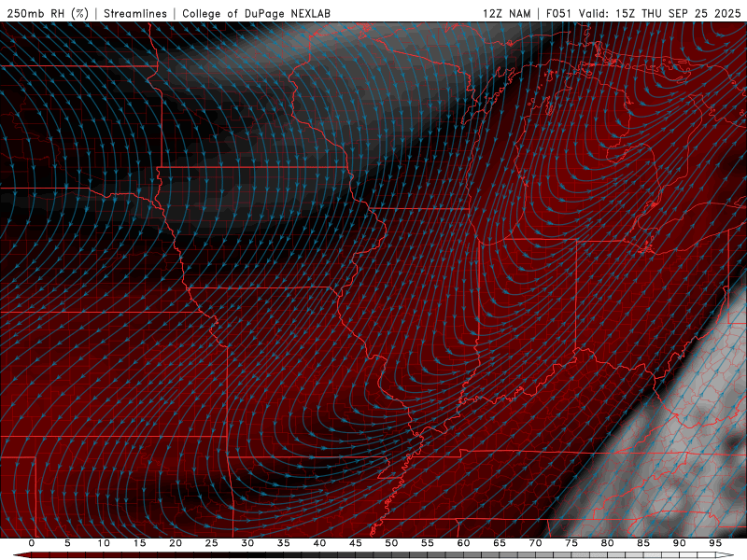Image resolution: width=747 pixels, height=560 pixels.
Task: Click the '35' tick label on the scale
Action: point(284,543)
